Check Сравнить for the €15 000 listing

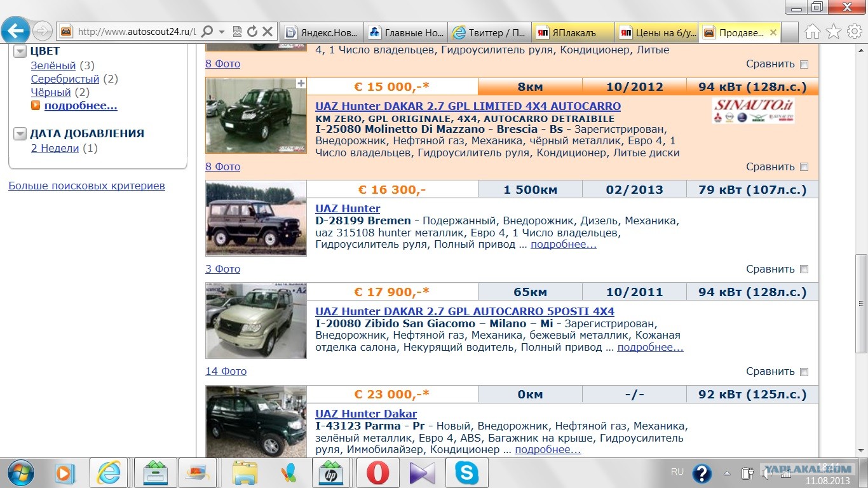click(x=804, y=167)
